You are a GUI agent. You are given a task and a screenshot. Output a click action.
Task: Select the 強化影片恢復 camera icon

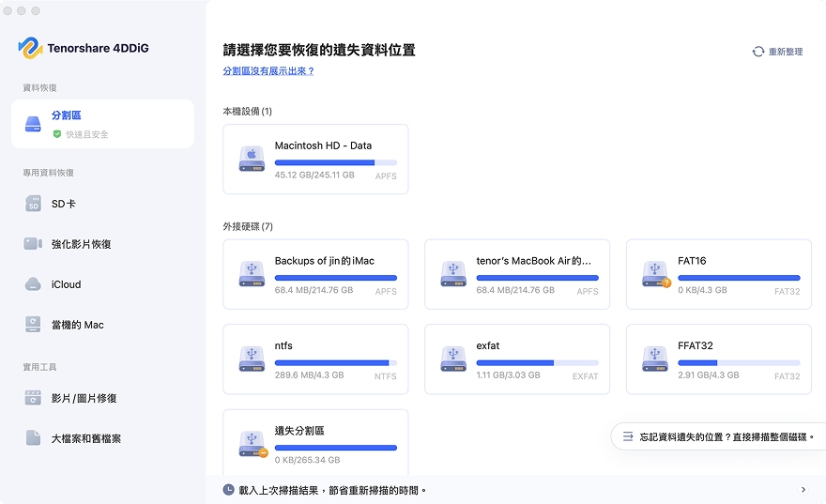(33, 243)
